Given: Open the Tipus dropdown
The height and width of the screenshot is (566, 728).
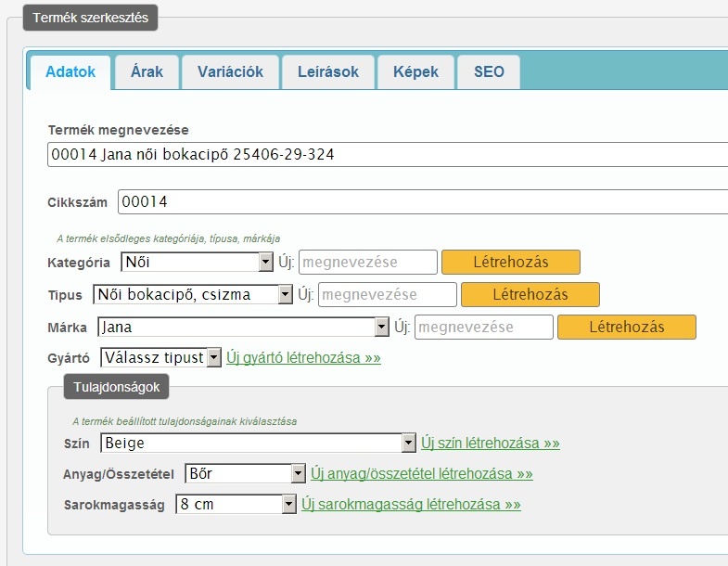Looking at the screenshot, I should click(193, 295).
